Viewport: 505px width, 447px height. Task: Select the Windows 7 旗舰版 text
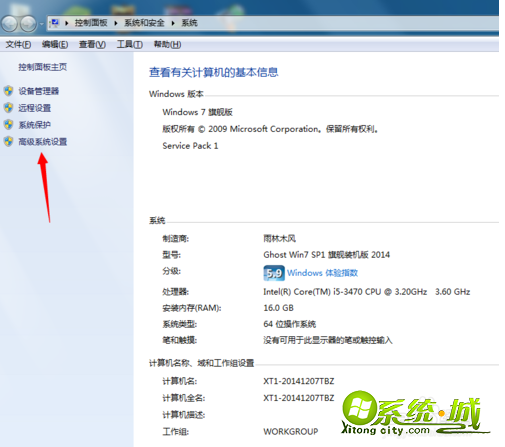[x=197, y=112]
